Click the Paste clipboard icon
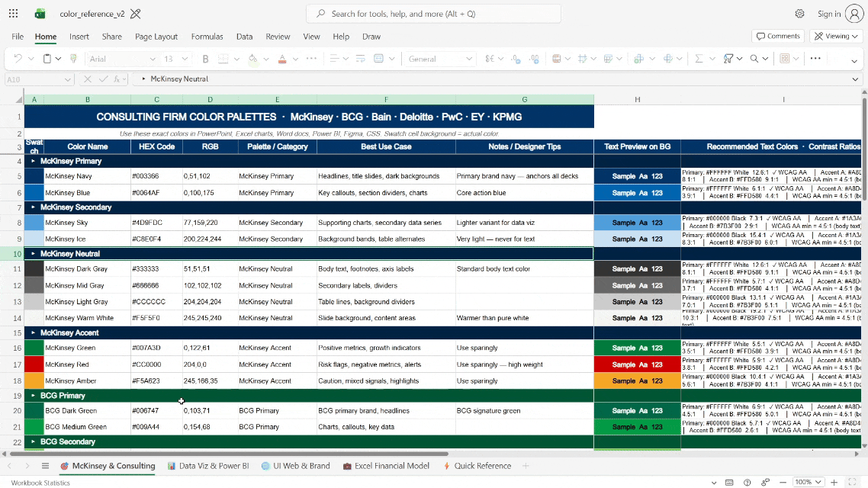The image size is (868, 488). (x=47, y=59)
